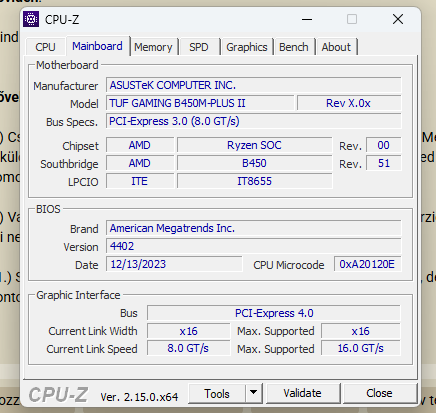Click the PCI-Express 4.0 graphic bus field
Screen dimensions: 436x413
[x=274, y=313]
